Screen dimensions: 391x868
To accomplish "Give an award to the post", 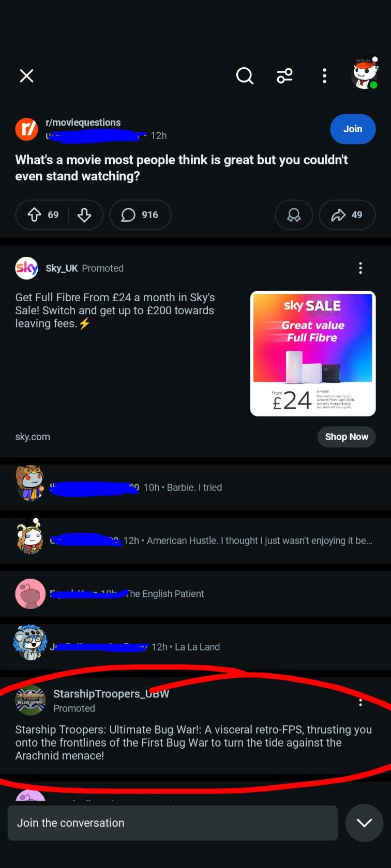I will point(294,215).
